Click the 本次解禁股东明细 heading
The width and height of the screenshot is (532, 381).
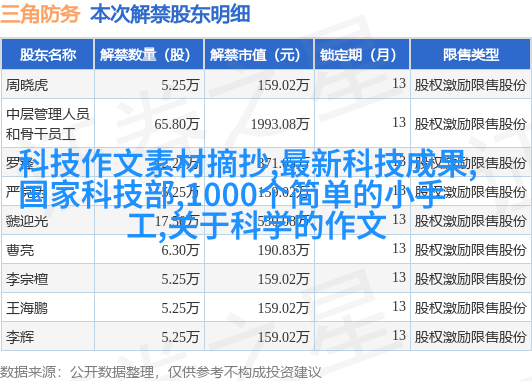pos(170,14)
